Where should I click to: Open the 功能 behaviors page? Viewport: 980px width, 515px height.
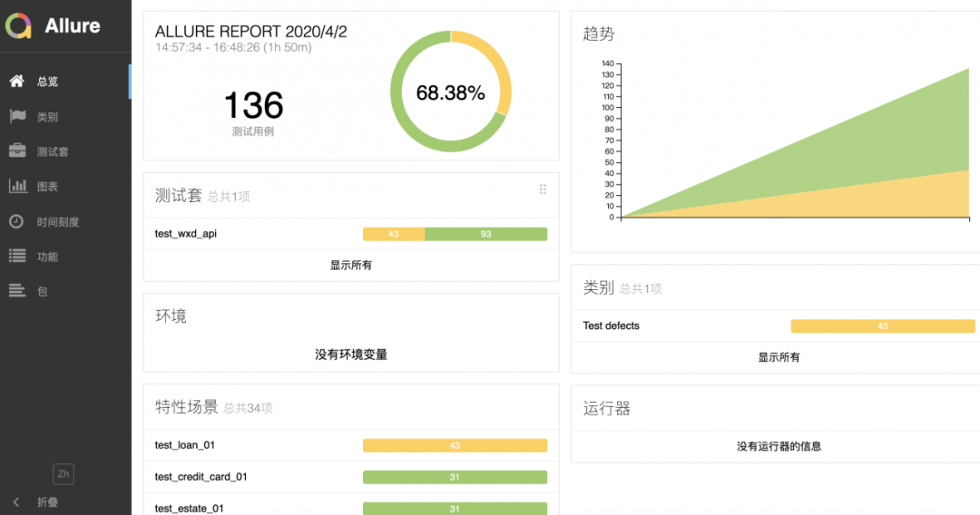(65, 257)
